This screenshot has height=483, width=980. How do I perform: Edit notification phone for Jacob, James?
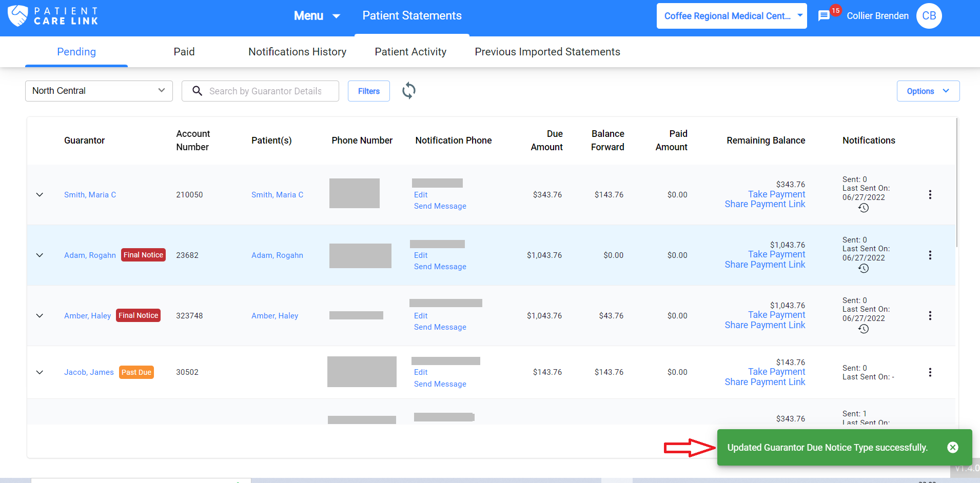(x=421, y=372)
